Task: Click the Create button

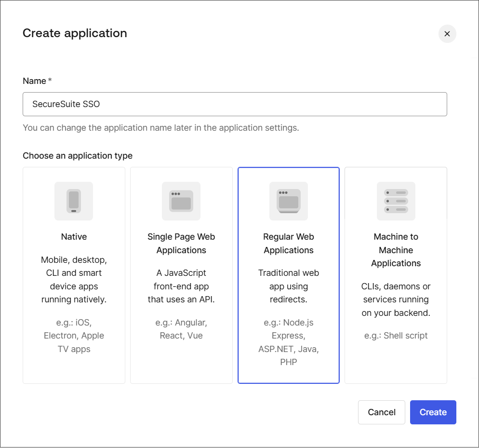Action: click(433, 412)
